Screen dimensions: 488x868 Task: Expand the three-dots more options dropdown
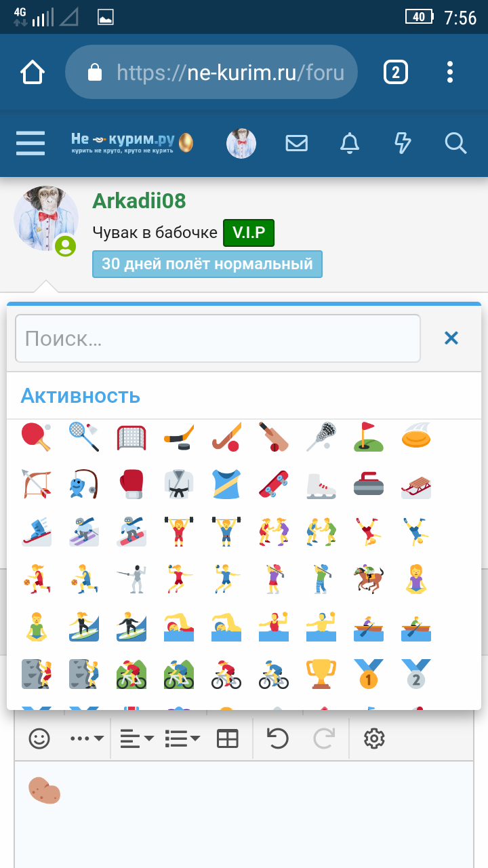click(87, 738)
